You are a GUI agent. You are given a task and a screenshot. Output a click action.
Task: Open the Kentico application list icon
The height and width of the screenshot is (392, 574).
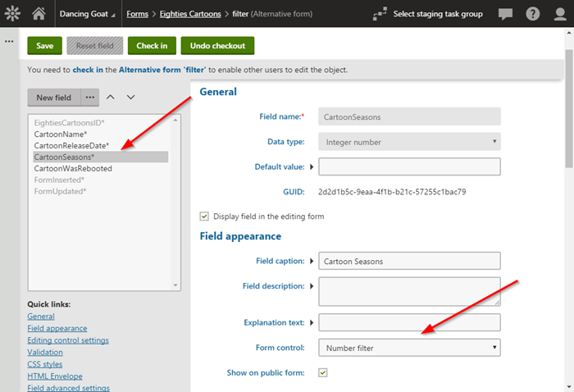click(x=12, y=14)
